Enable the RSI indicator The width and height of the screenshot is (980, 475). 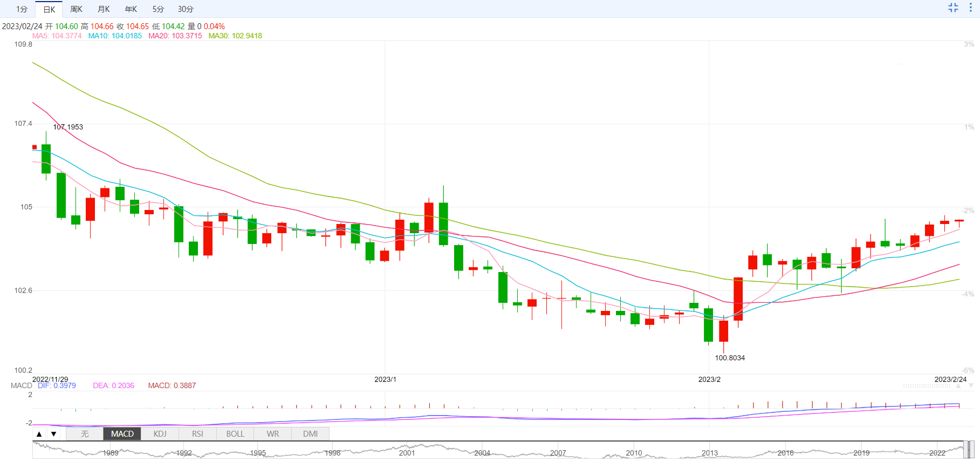point(197,434)
